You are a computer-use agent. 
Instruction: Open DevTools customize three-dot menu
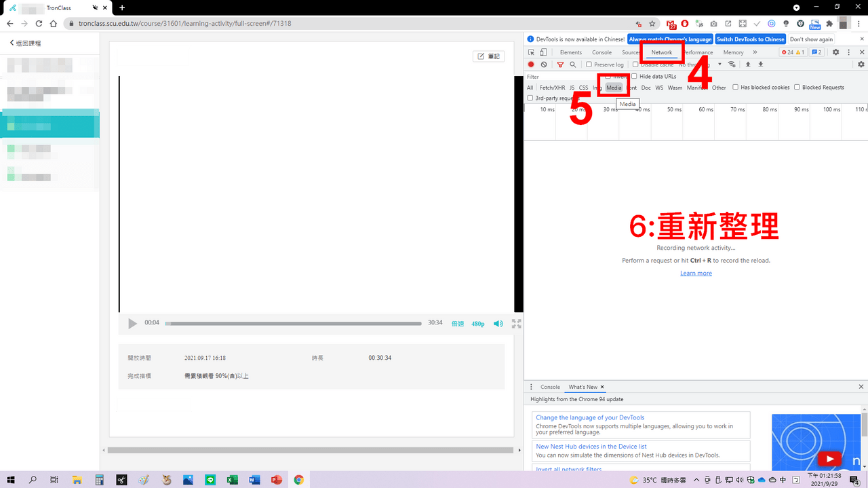[848, 52]
